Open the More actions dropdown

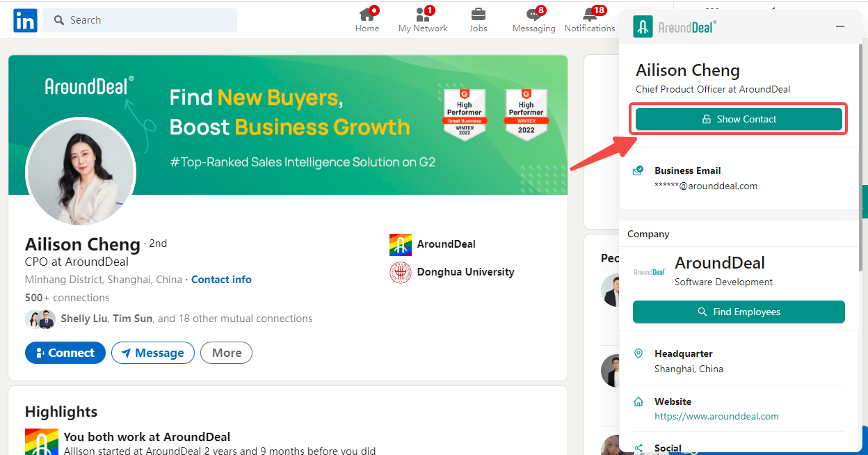(226, 353)
